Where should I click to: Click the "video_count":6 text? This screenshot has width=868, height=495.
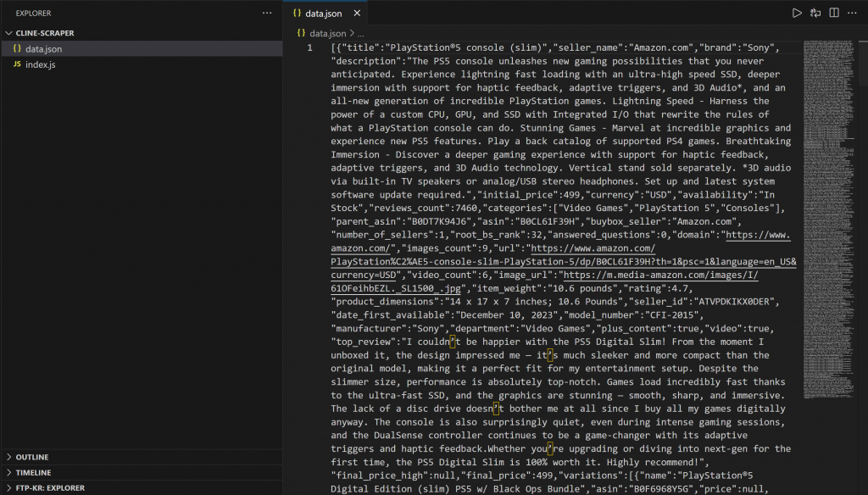[448, 275]
